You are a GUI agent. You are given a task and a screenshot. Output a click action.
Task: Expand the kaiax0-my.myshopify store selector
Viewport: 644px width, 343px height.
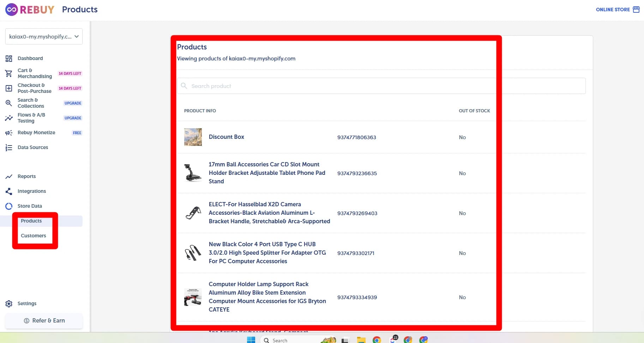pyautogui.click(x=44, y=36)
